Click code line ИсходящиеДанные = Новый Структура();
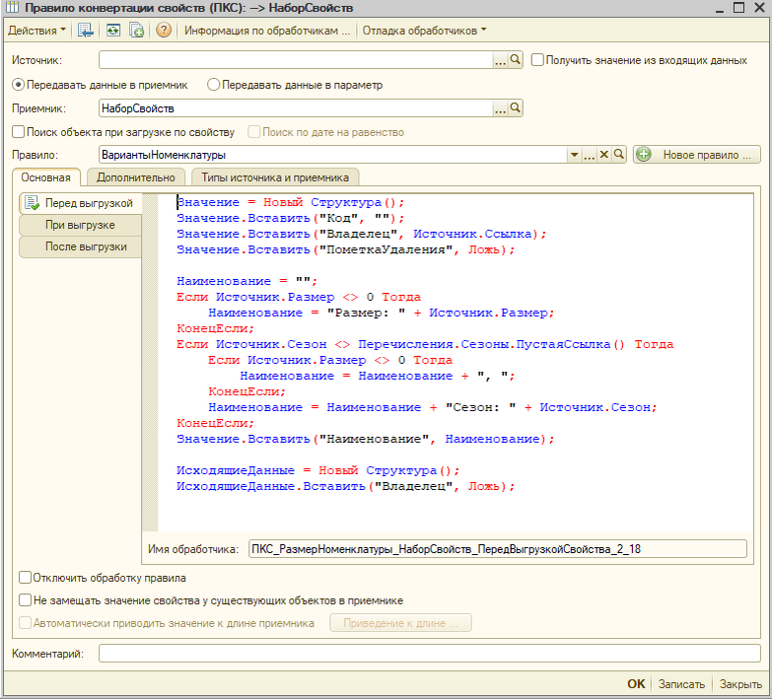Image resolution: width=772 pixels, height=700 pixels. [318, 470]
